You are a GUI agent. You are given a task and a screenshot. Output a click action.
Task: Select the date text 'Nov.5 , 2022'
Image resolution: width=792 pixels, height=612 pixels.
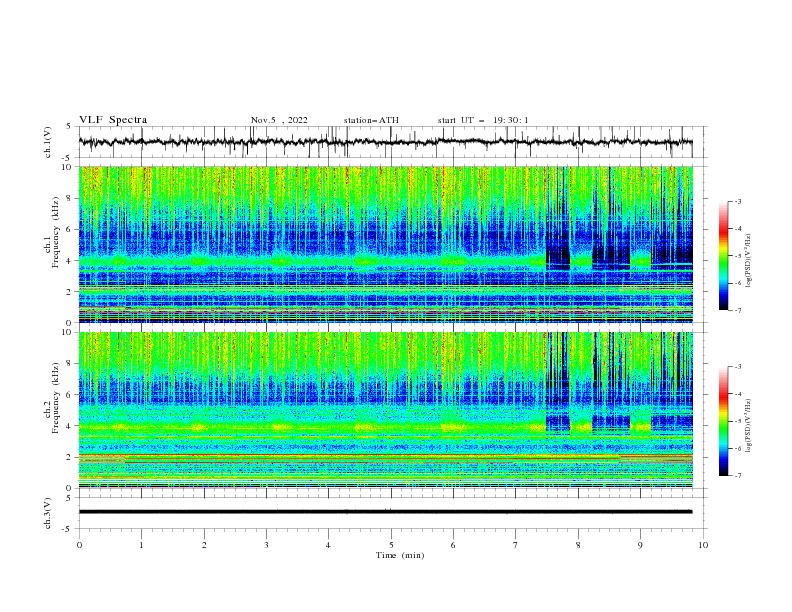(279, 120)
